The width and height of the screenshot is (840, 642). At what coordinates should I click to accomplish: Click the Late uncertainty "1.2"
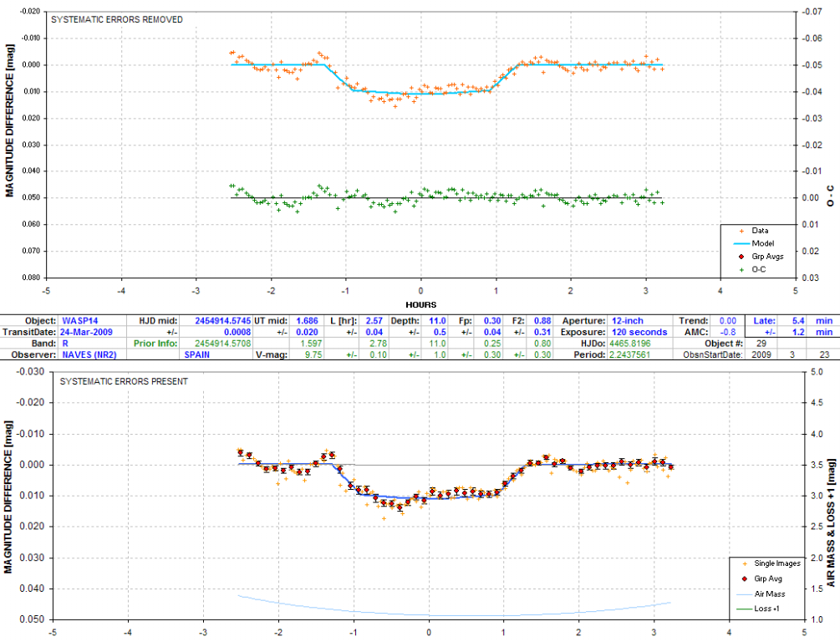(798, 332)
